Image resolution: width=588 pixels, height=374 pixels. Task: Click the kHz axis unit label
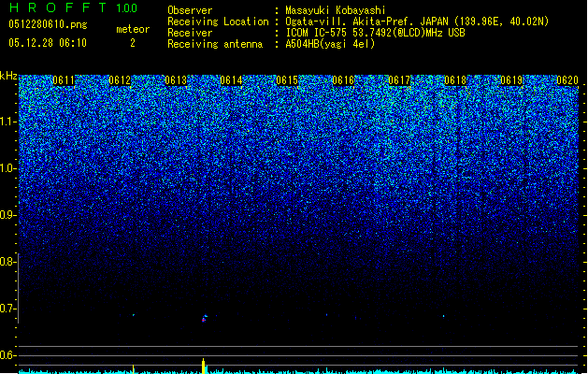pos(8,76)
